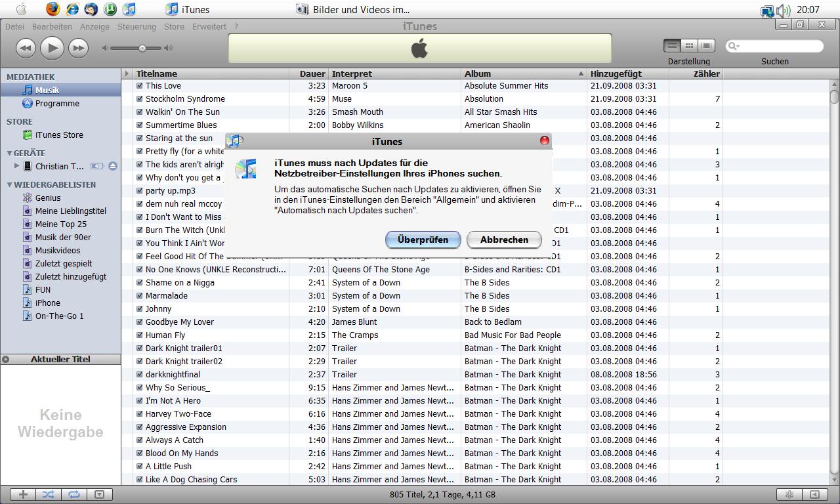
Task: Switch to list view display
Action: tap(672, 45)
